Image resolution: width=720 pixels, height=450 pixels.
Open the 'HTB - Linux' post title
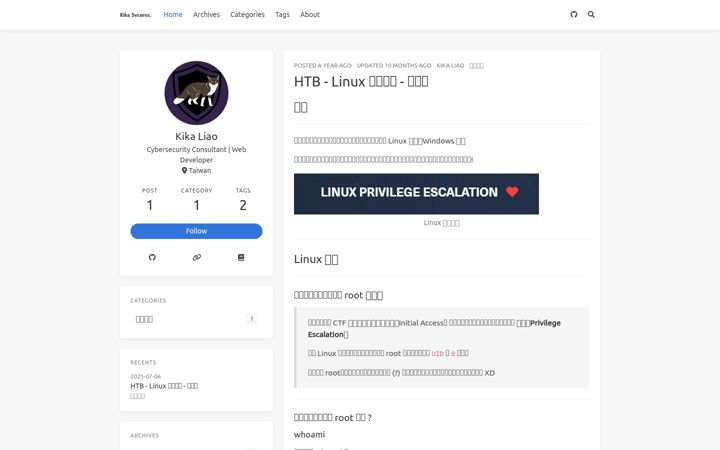pos(361,81)
